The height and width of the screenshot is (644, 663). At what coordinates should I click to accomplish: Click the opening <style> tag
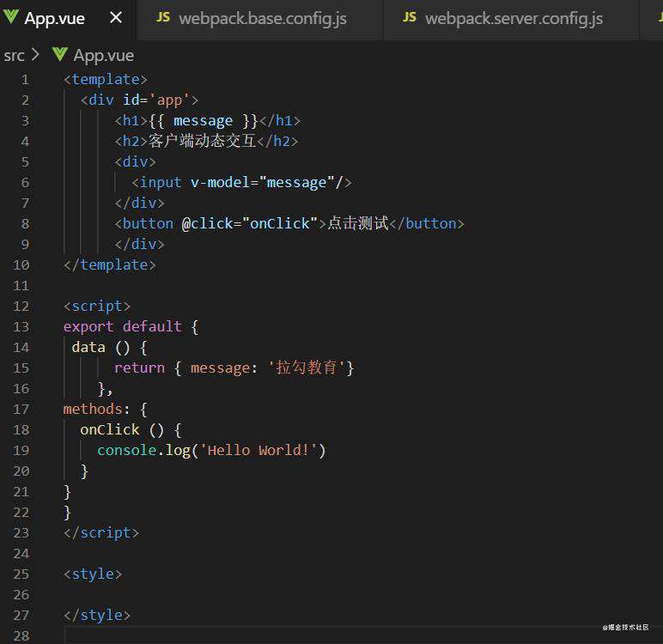[93, 574]
